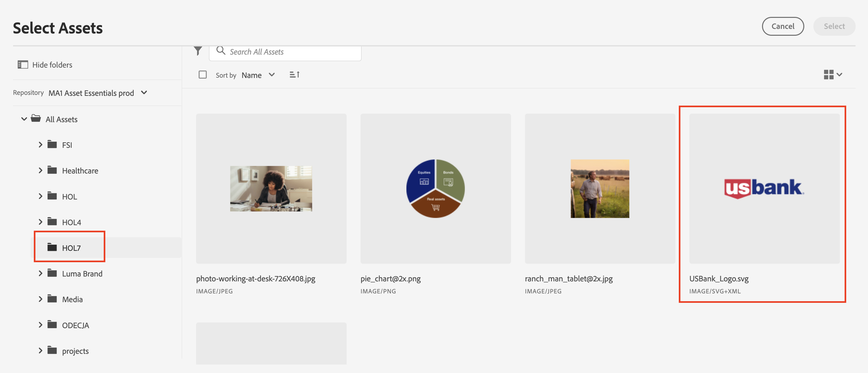The image size is (868, 373).
Task: Click the HOL folder icon
Action: 52,196
